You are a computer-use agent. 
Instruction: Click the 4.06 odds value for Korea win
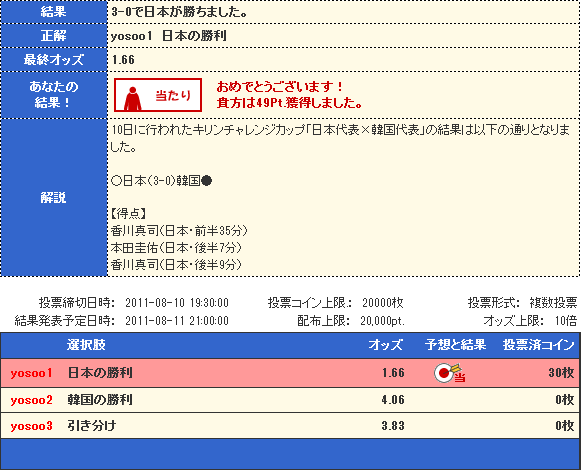pos(393,400)
